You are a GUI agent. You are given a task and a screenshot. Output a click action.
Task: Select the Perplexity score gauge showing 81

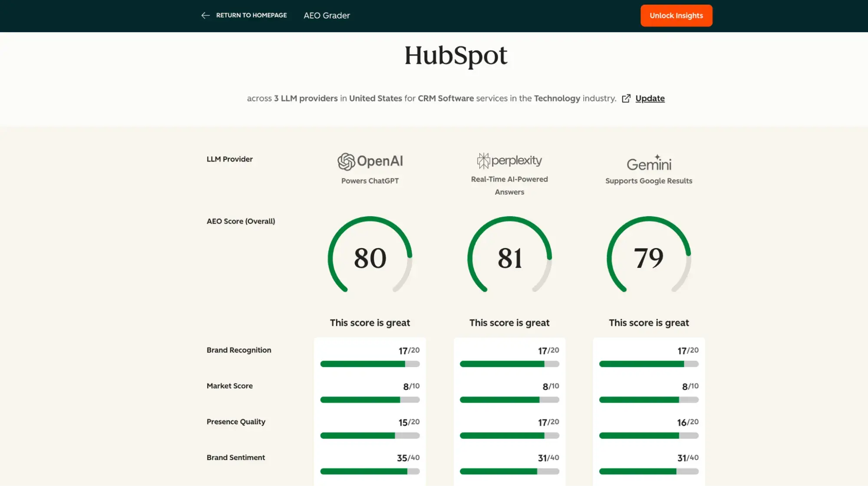pyautogui.click(x=509, y=257)
